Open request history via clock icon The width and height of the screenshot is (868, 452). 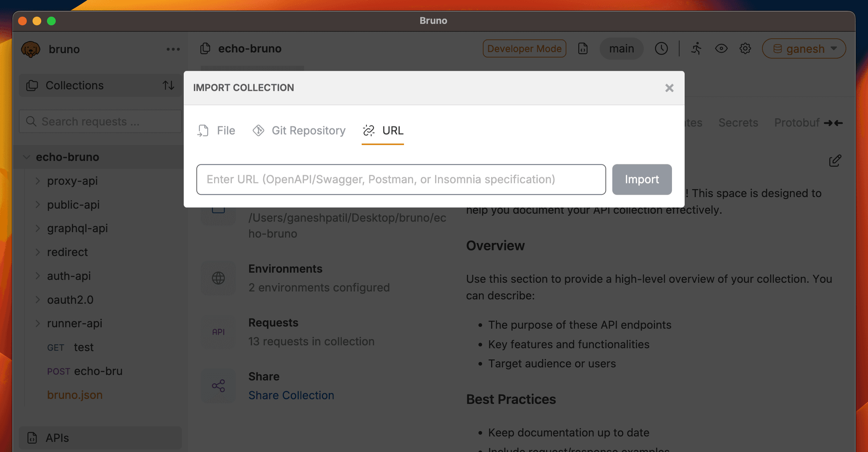tap(661, 48)
